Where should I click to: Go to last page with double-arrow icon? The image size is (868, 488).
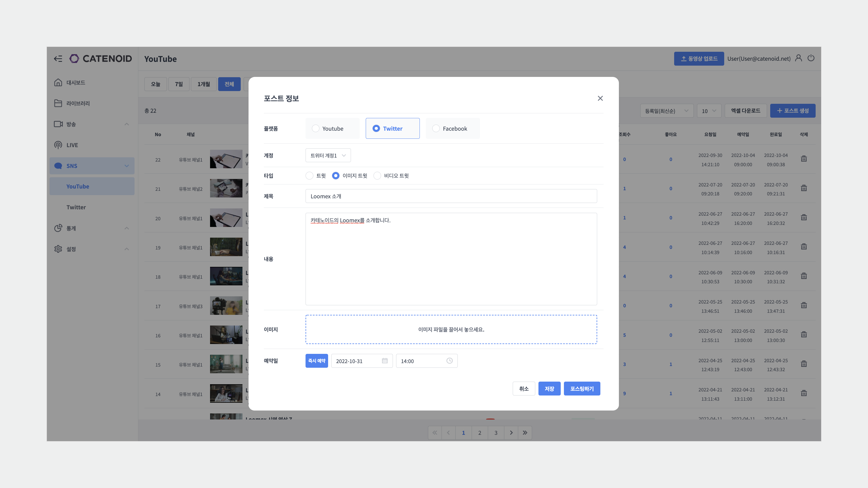525,433
